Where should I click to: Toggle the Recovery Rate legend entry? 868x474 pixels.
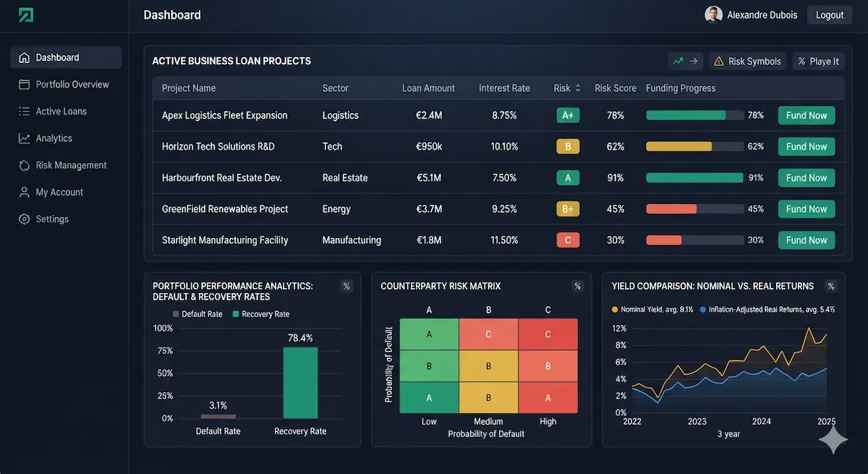[260, 314]
